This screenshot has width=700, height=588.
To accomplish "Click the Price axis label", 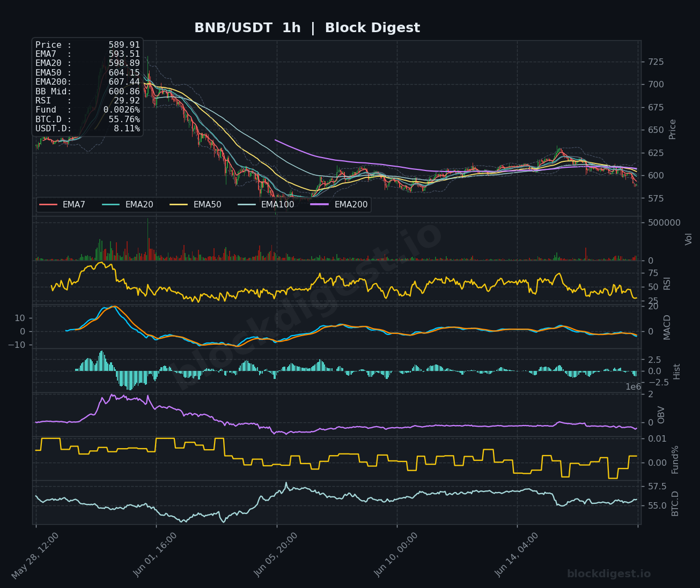I will pos(673,129).
